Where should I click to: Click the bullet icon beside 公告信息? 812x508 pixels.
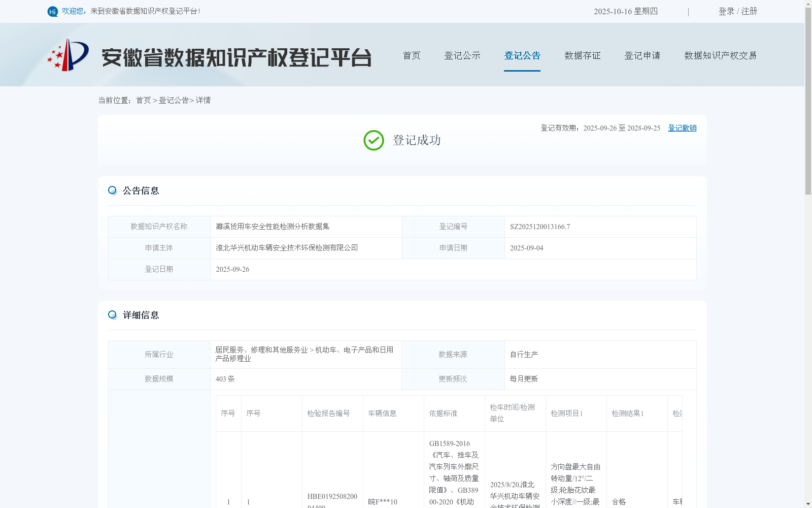[x=112, y=190]
